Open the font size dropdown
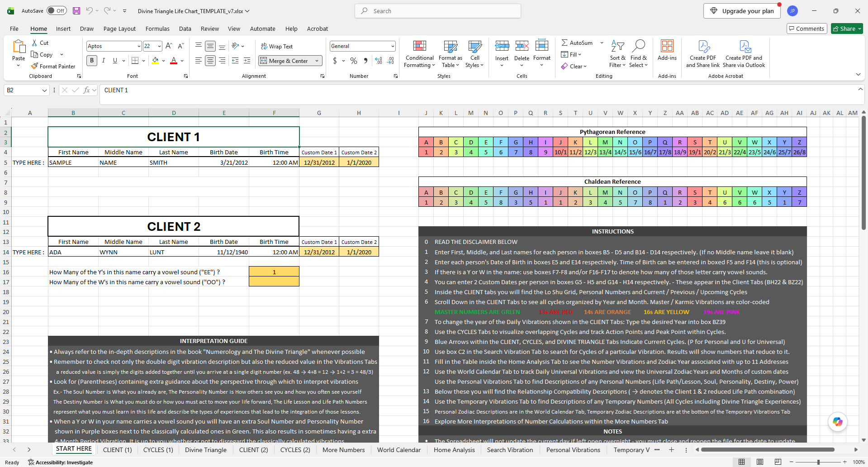 point(159,46)
